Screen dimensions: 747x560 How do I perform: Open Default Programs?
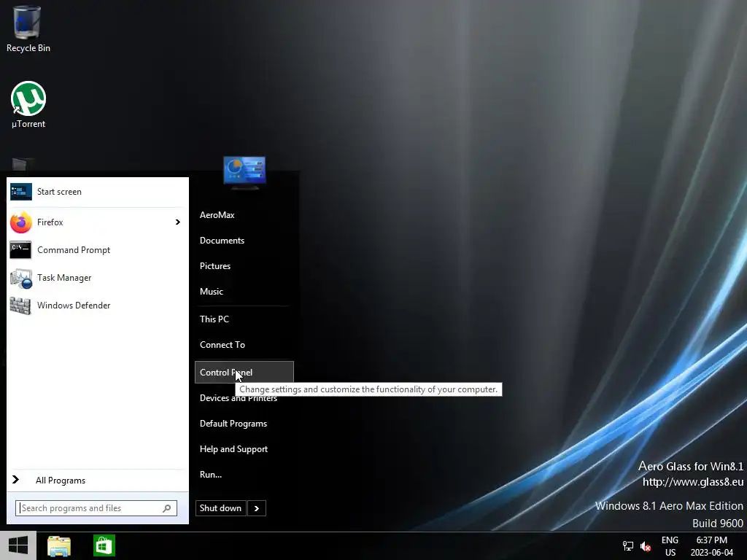(x=233, y=424)
